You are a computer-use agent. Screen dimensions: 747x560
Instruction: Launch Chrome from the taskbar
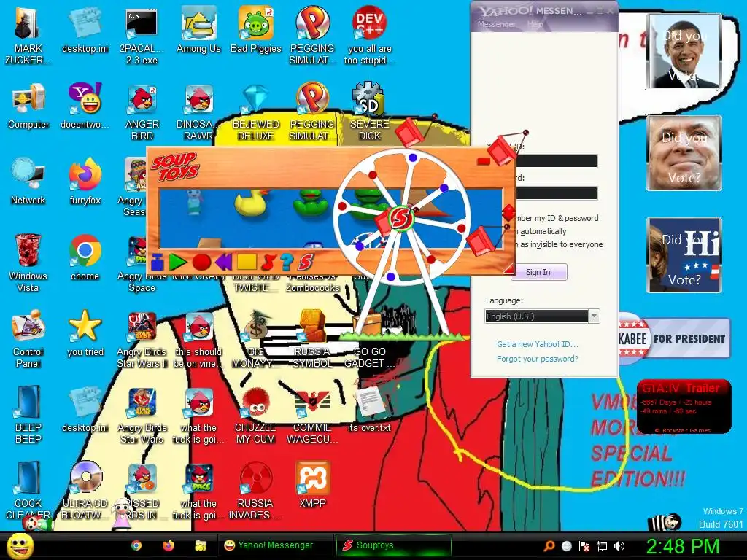(136, 545)
